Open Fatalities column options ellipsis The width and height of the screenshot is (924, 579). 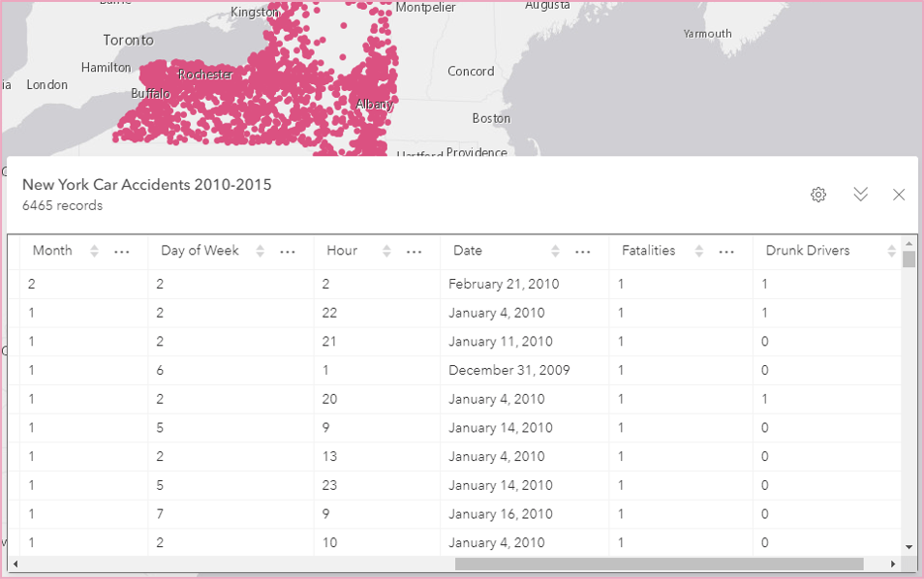coord(727,251)
